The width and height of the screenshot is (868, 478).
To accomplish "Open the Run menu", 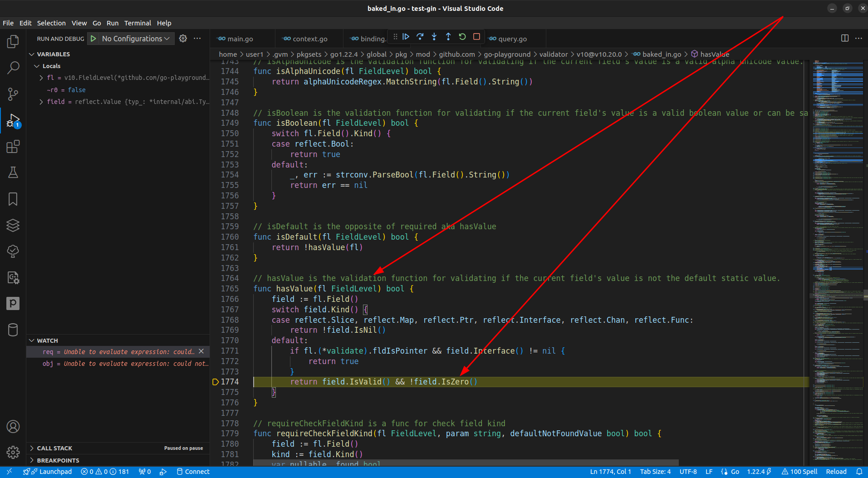I will tap(113, 23).
